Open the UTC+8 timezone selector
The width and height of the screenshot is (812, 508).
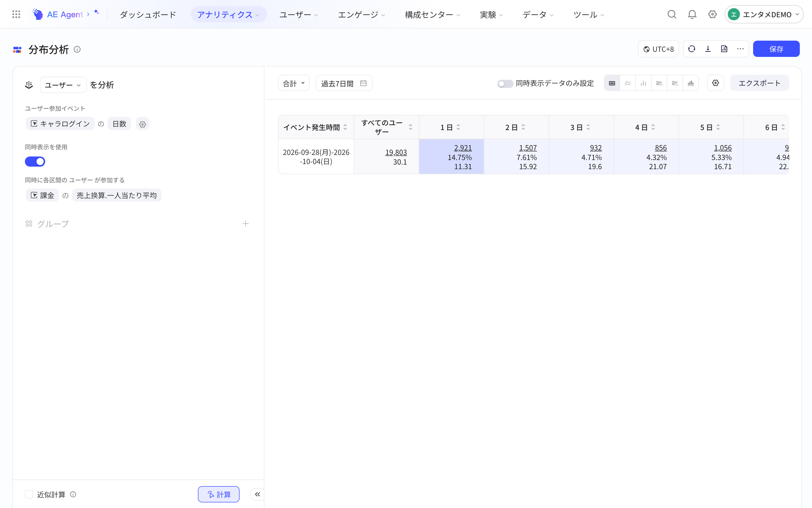point(658,49)
